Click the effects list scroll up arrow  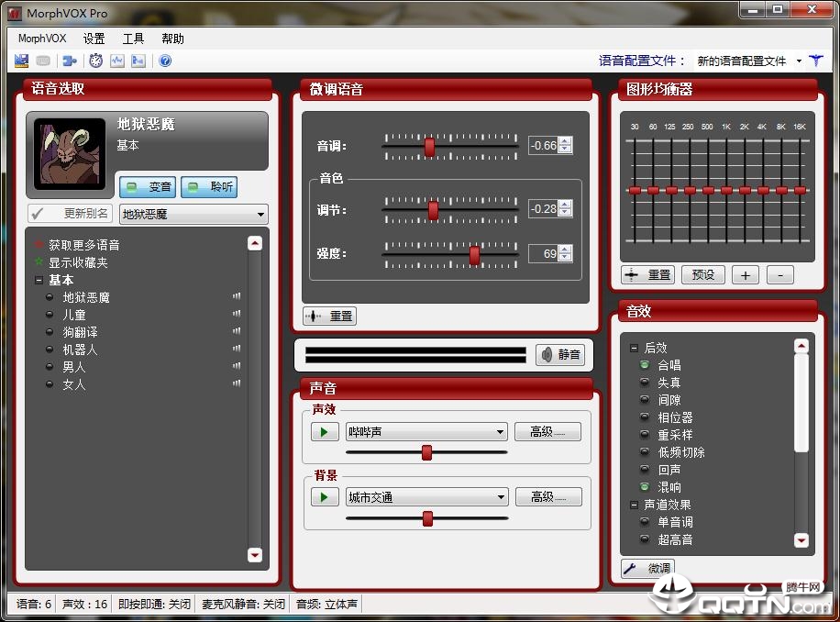click(x=801, y=346)
